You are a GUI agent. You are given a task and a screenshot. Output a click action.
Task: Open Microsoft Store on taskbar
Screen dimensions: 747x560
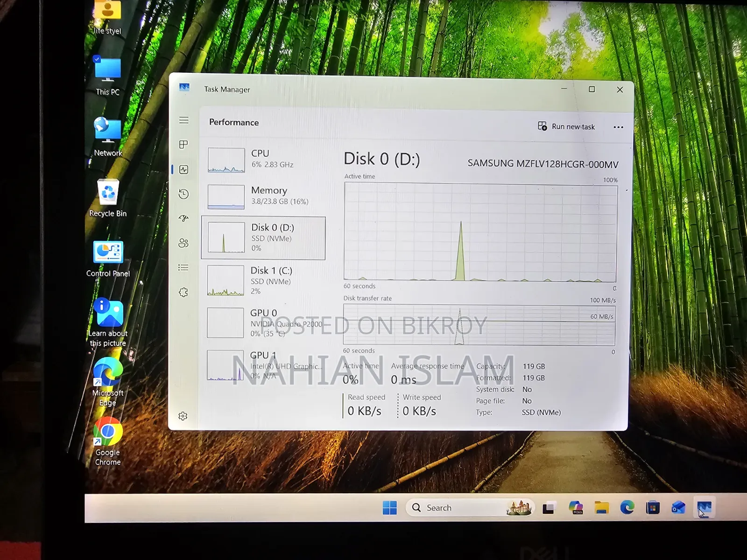click(x=653, y=508)
